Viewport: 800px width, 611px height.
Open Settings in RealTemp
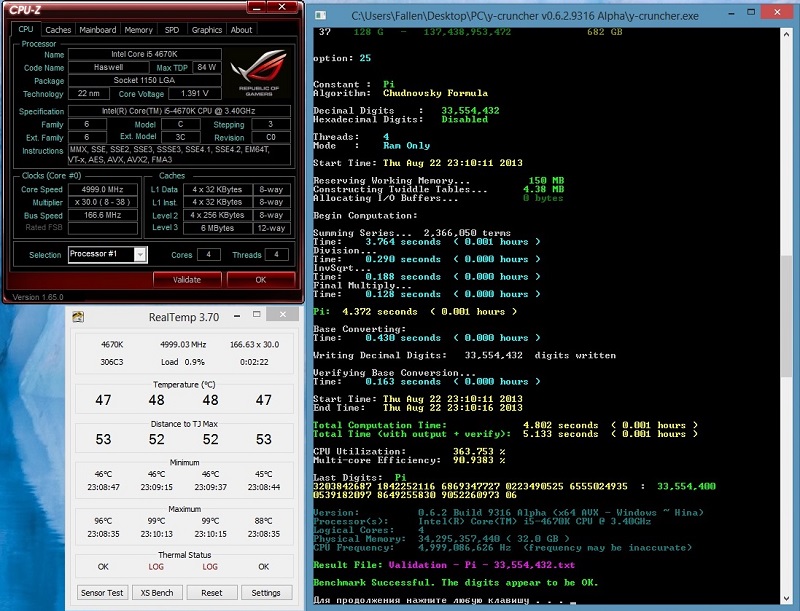click(266, 593)
